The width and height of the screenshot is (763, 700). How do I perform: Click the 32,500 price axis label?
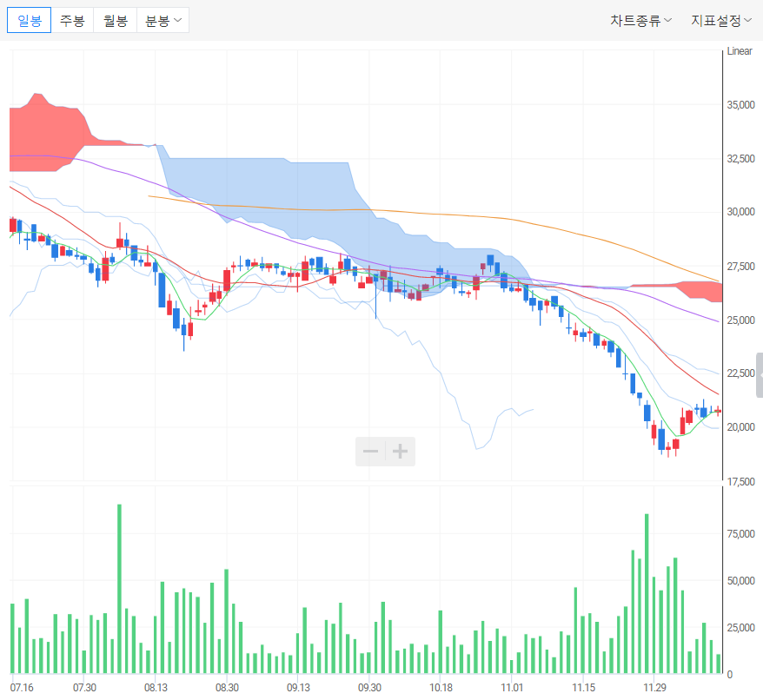[740, 159]
